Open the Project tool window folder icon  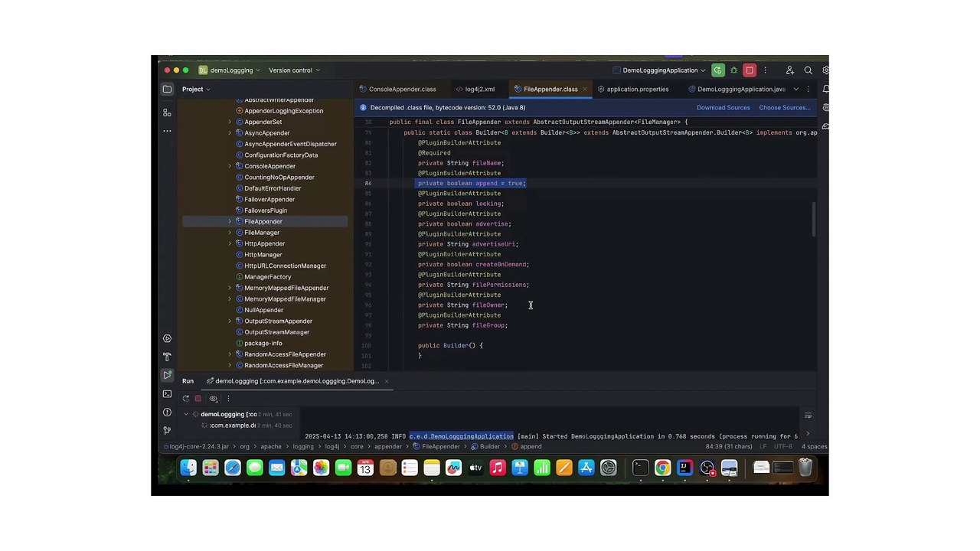point(167,89)
